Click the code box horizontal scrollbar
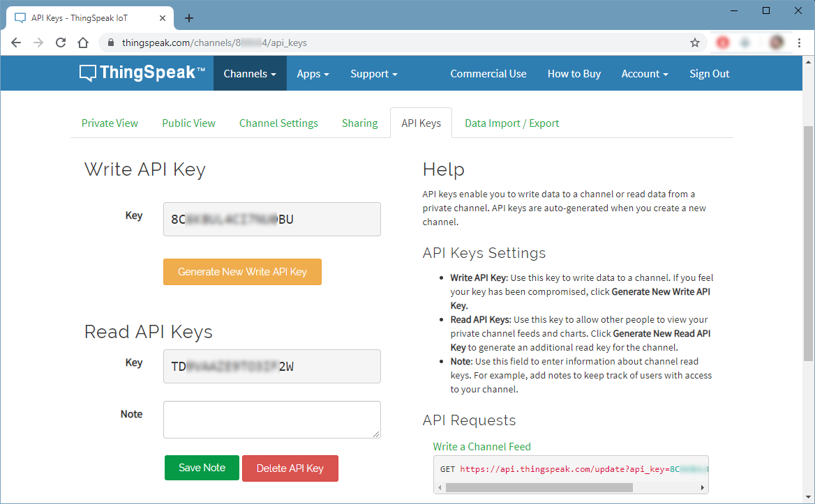 539,487
